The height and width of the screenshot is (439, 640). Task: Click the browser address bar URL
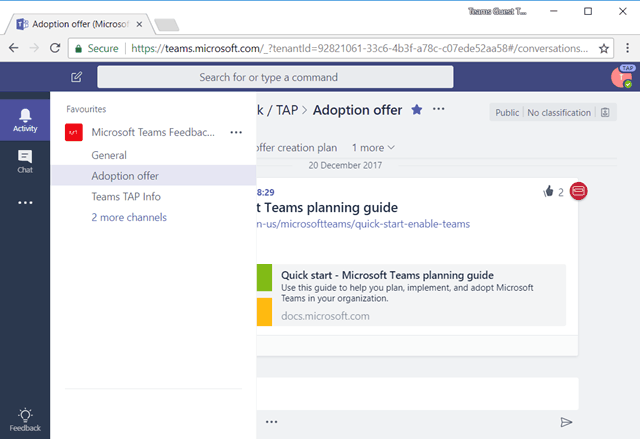click(359, 49)
